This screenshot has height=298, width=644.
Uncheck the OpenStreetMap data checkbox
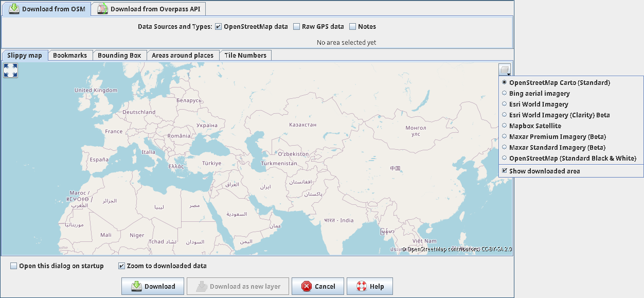coord(219,27)
